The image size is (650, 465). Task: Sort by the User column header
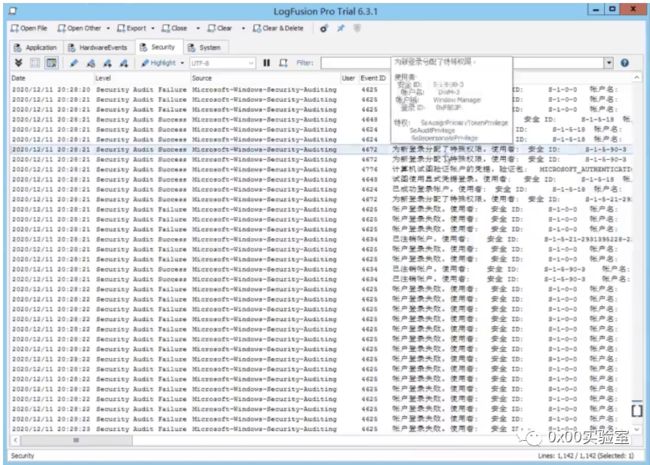tap(348, 78)
